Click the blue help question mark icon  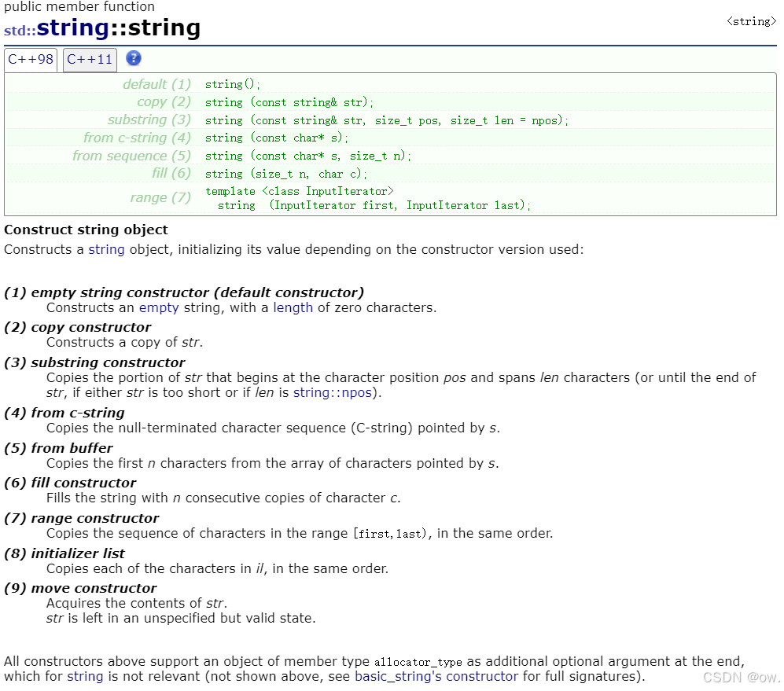(134, 59)
